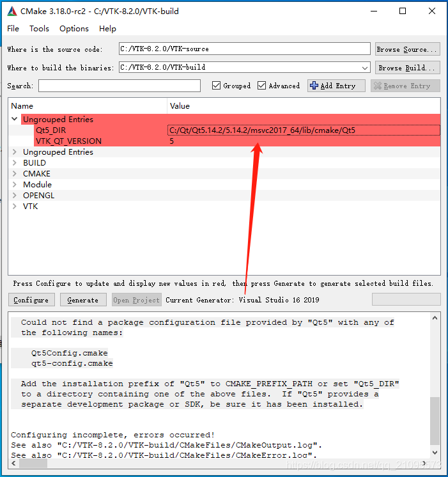
Task: Click the output log horizontal scrollbar thumb
Action: (33, 464)
